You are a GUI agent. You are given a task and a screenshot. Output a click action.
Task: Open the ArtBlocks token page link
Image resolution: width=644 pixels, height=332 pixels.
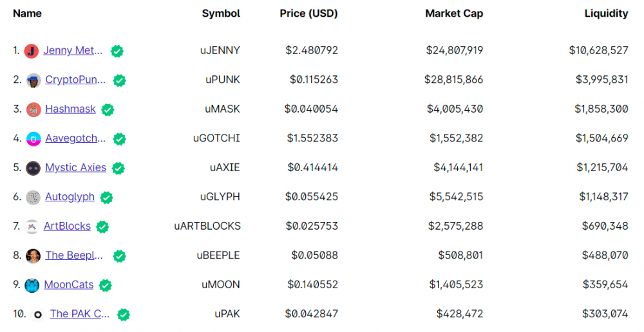(67, 226)
